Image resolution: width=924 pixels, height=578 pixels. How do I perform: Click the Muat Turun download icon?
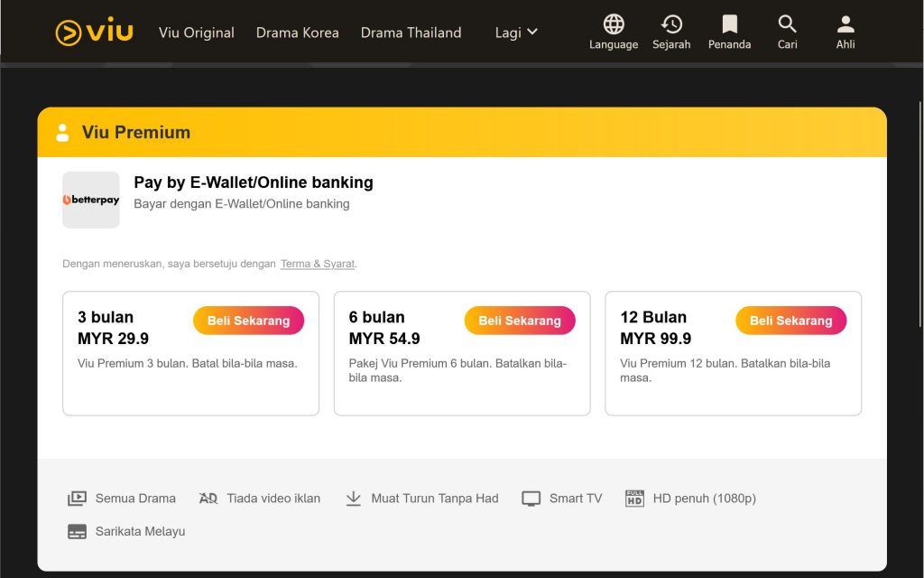click(x=353, y=499)
